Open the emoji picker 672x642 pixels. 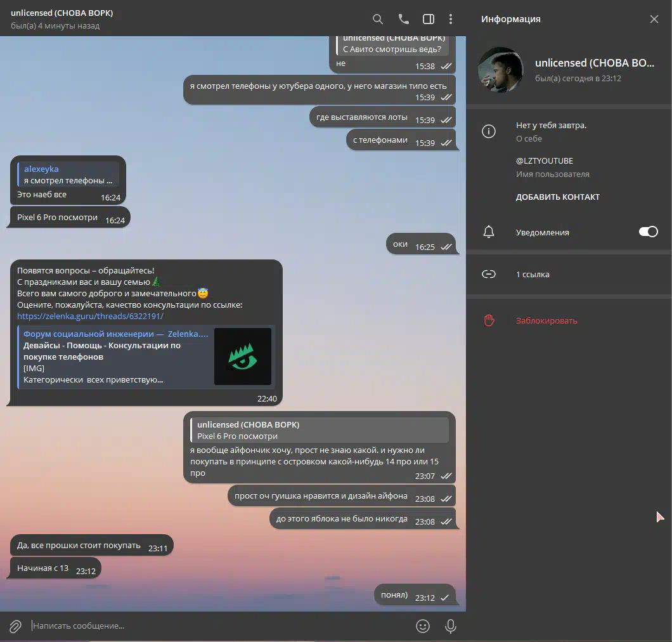(423, 626)
